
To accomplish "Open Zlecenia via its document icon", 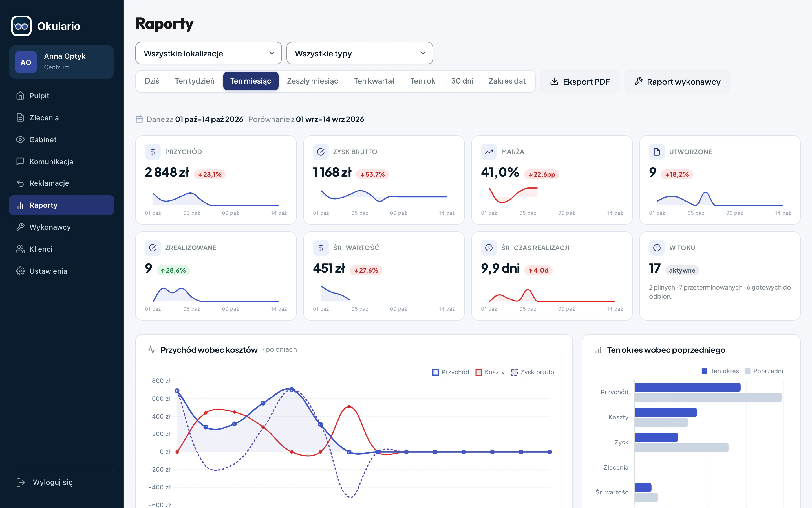I will pos(21,118).
